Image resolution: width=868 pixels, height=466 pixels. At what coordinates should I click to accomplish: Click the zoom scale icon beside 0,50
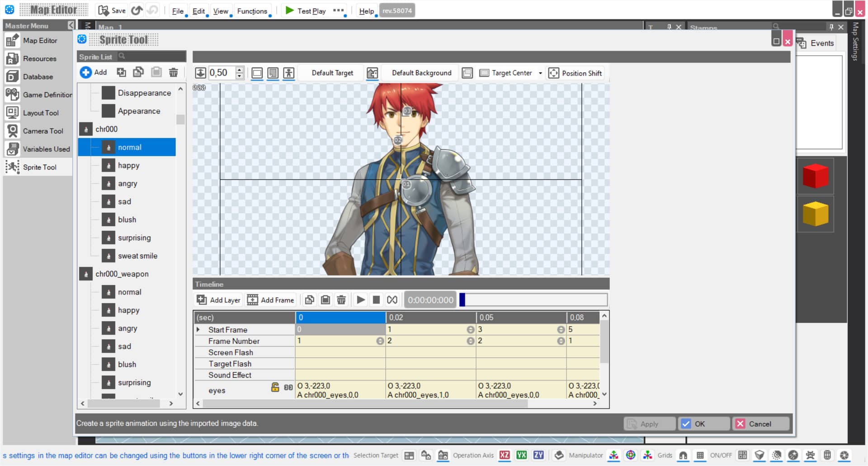click(201, 73)
